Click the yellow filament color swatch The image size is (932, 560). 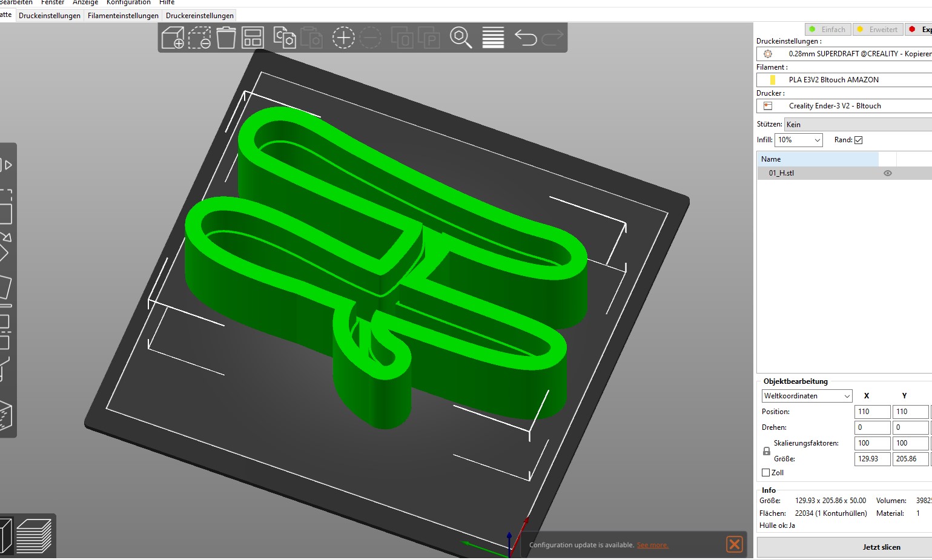[772, 80]
